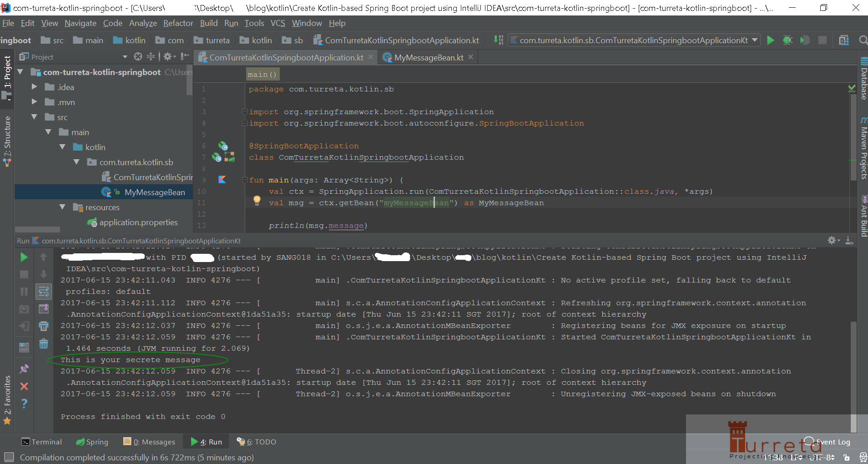Open the Event Log
The width and height of the screenshot is (868, 464).
828,442
